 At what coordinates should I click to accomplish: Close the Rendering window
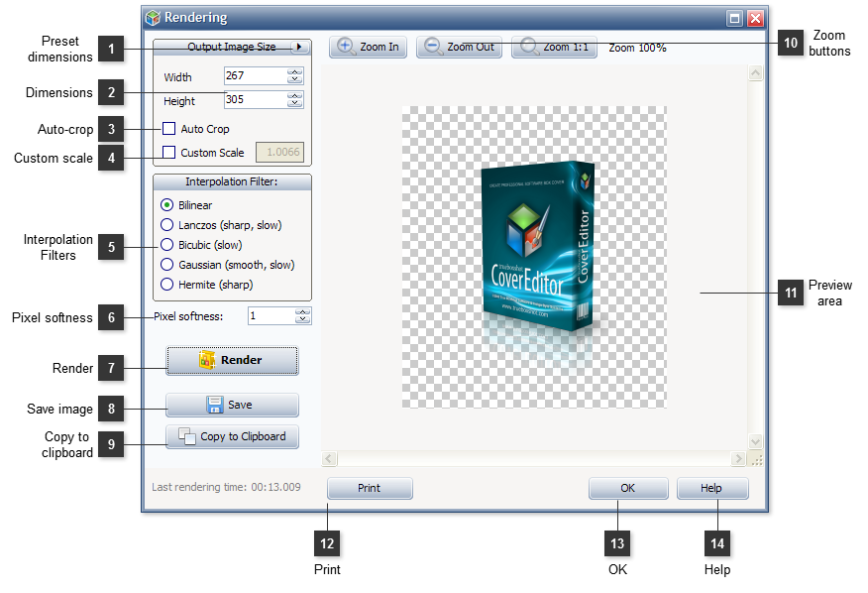755,18
